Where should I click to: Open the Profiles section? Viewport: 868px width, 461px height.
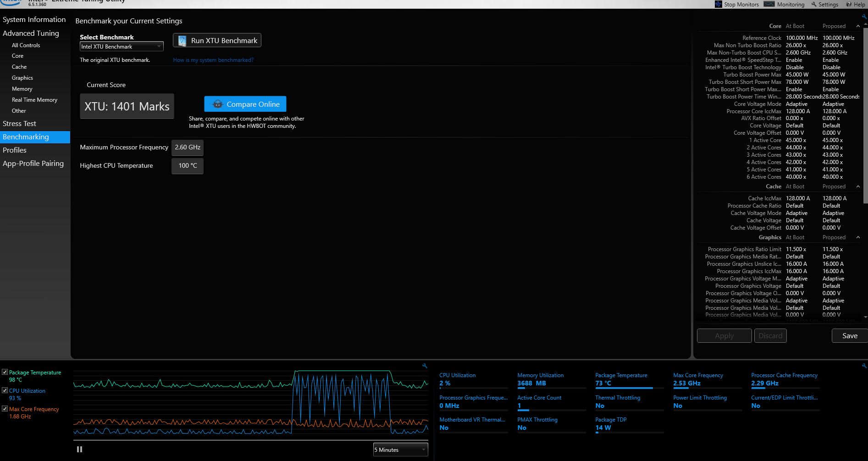coord(15,150)
